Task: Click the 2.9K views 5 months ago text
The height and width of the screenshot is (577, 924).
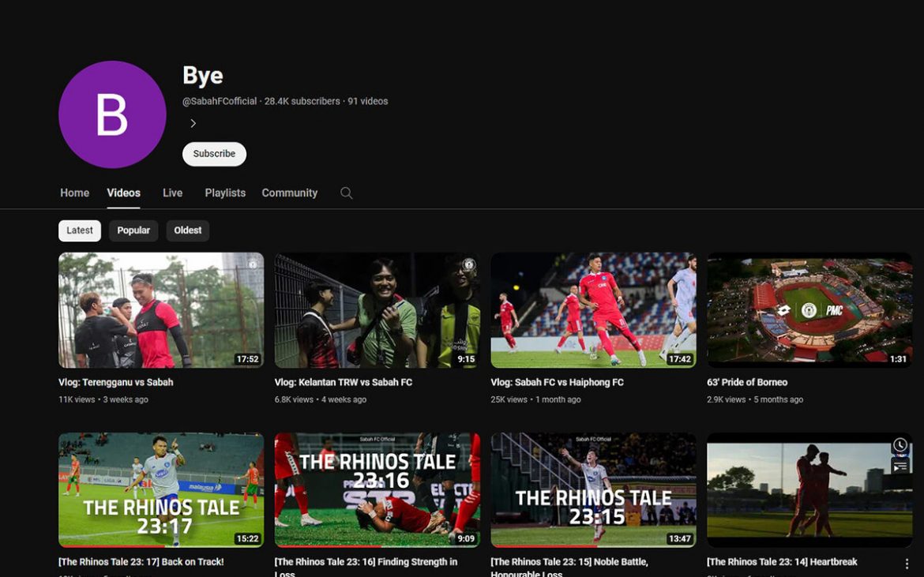Action: pyautogui.click(x=755, y=399)
